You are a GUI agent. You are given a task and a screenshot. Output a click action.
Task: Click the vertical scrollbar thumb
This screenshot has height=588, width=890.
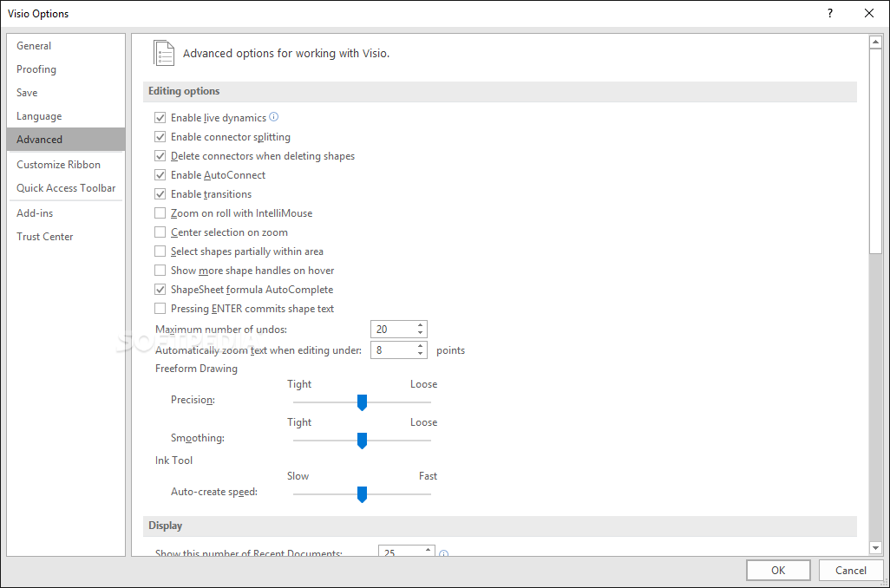pyautogui.click(x=875, y=150)
